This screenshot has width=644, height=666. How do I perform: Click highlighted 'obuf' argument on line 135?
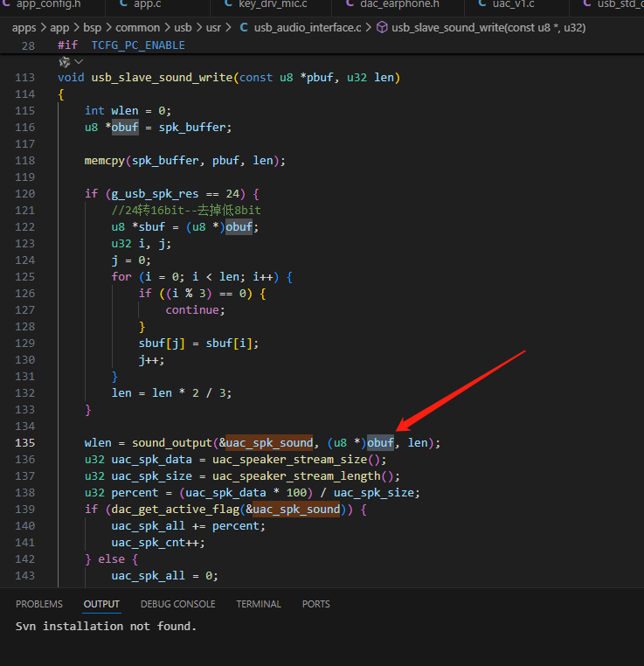pos(380,443)
